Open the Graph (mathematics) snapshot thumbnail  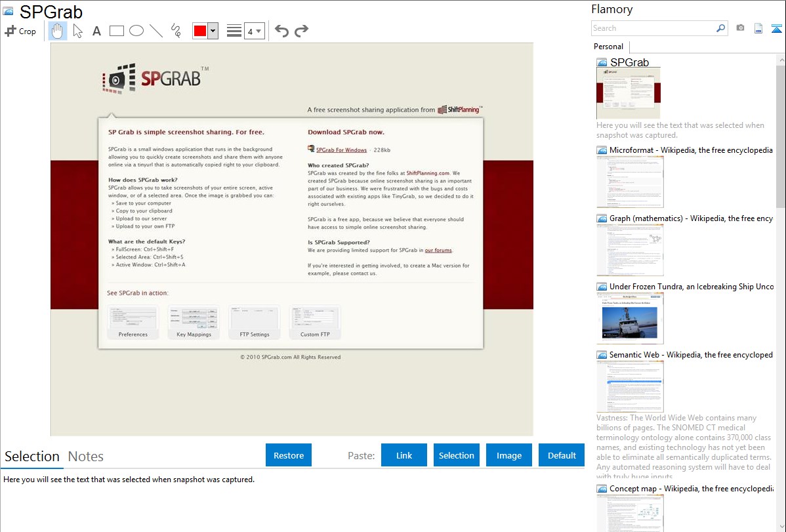tap(630, 250)
